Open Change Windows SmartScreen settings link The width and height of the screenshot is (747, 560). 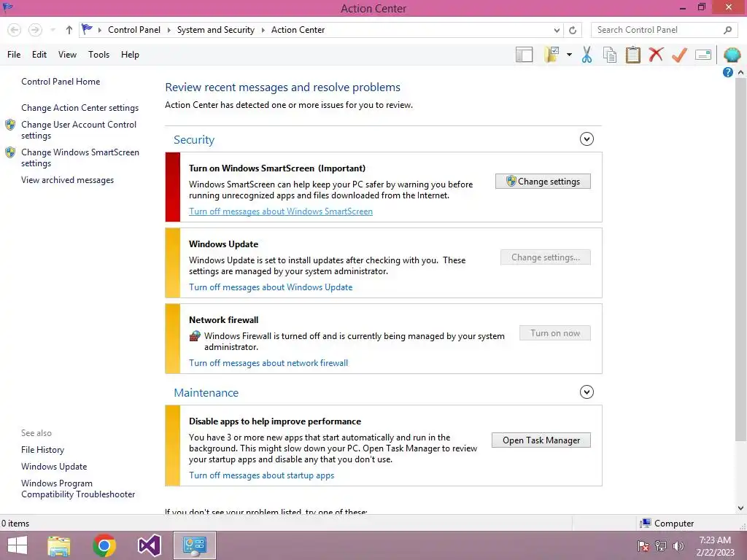point(80,157)
